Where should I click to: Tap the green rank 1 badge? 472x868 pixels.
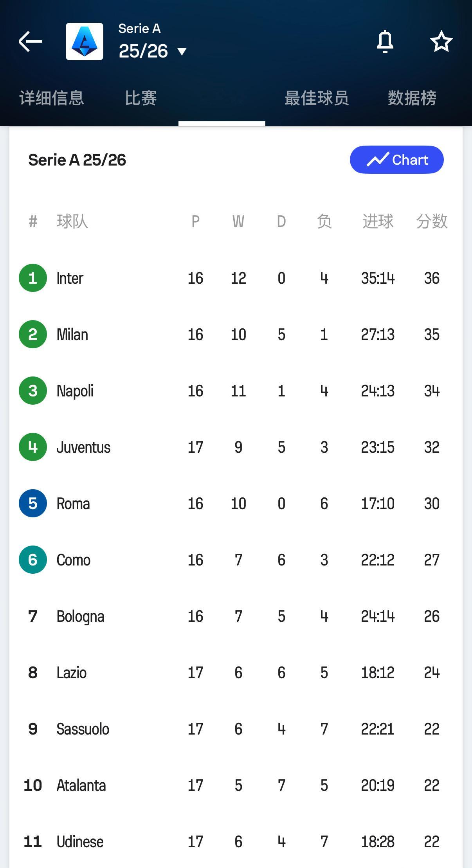(x=33, y=278)
